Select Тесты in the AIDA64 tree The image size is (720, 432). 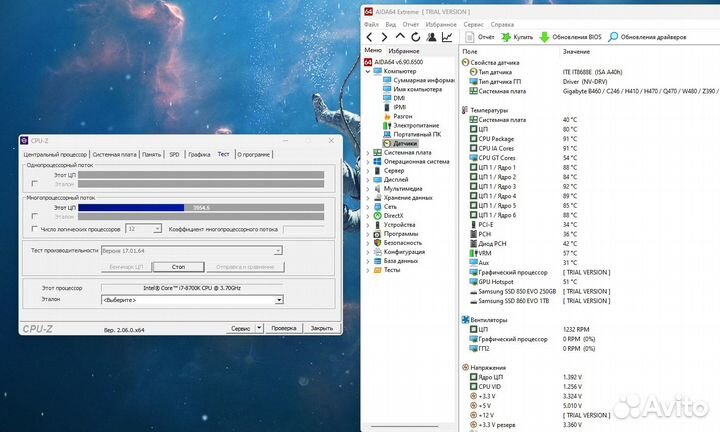[392, 270]
